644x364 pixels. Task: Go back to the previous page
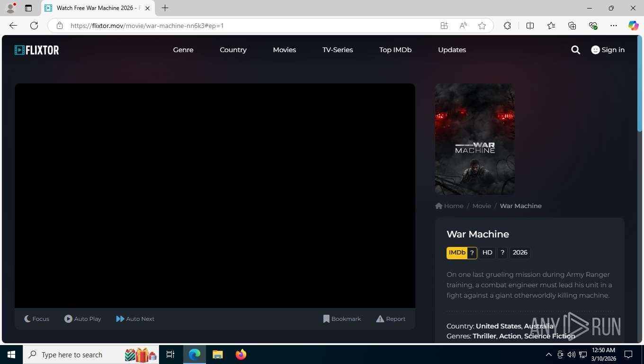click(x=13, y=26)
